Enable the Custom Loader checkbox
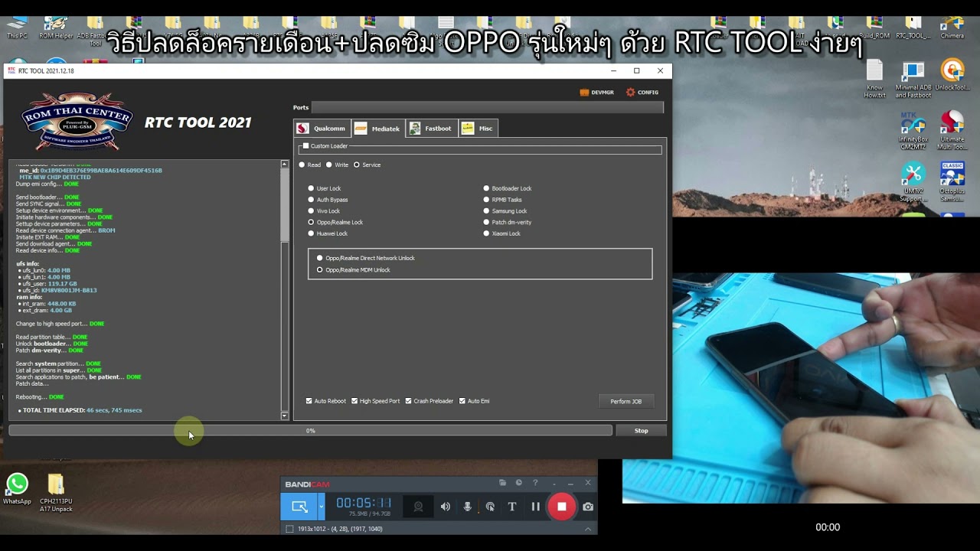Viewport: 980px width, 551px height. (305, 146)
